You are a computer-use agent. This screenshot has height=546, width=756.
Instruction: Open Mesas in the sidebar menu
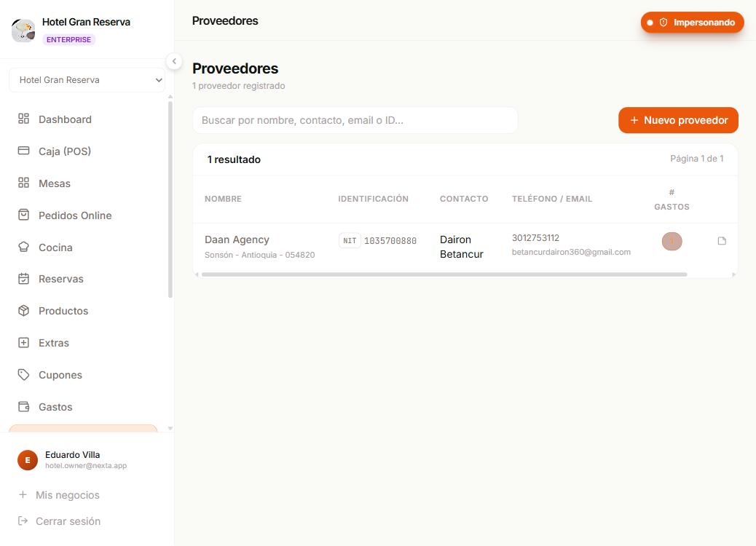[55, 183]
